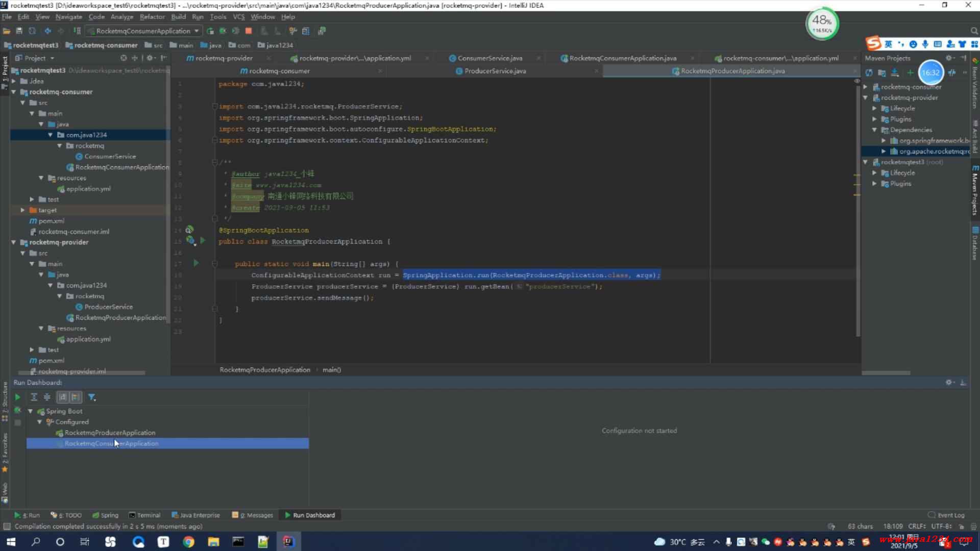Open the Spring tool window
The width and height of the screenshot is (980, 551).
click(105, 515)
